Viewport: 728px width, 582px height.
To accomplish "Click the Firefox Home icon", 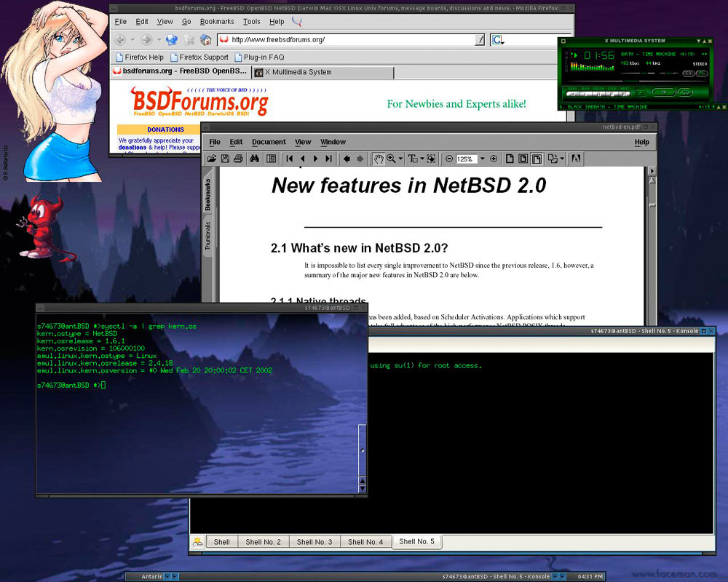I will tap(206, 40).
